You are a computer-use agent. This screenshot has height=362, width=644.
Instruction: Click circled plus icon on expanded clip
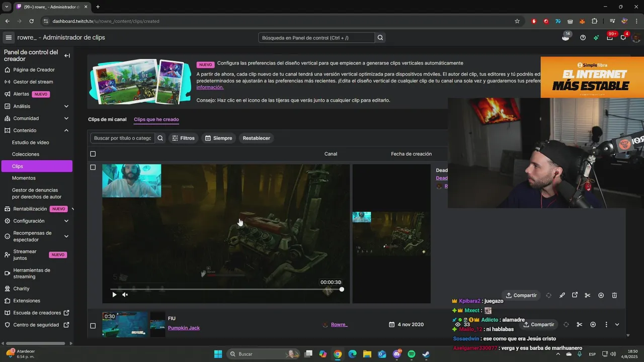pos(601,296)
